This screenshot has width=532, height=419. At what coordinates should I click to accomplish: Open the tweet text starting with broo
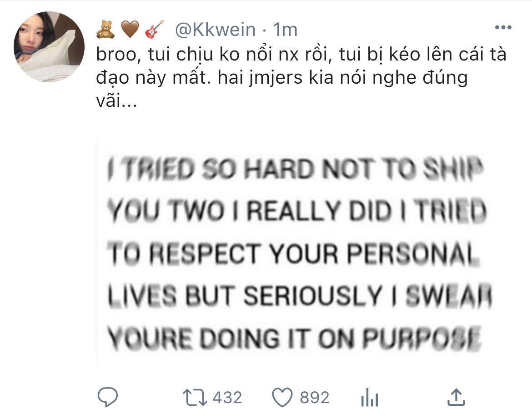[301, 78]
